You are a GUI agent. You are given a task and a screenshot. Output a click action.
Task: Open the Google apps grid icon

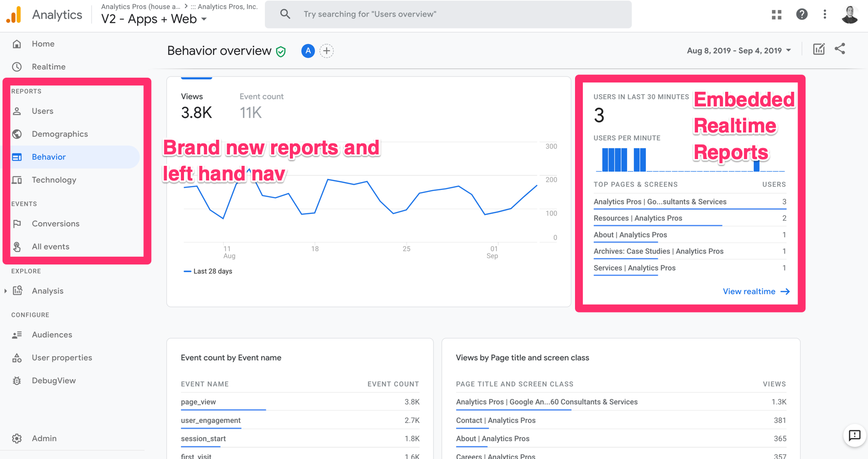coord(776,15)
